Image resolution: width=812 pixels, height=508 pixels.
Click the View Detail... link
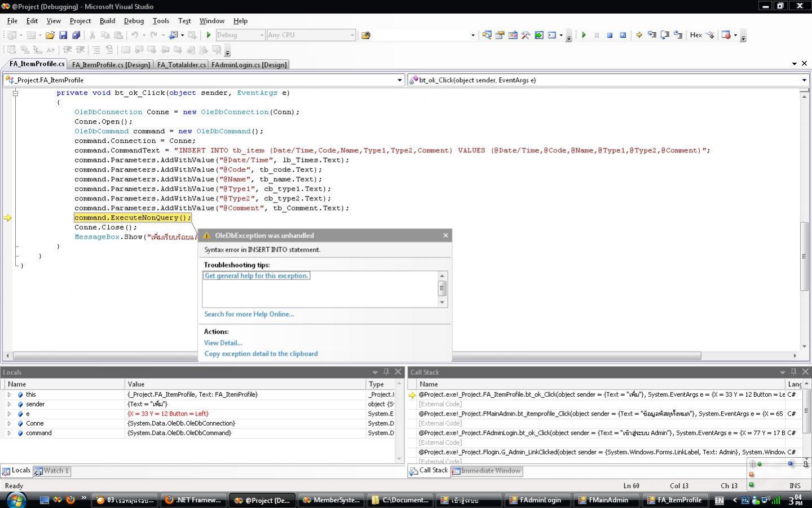click(223, 343)
